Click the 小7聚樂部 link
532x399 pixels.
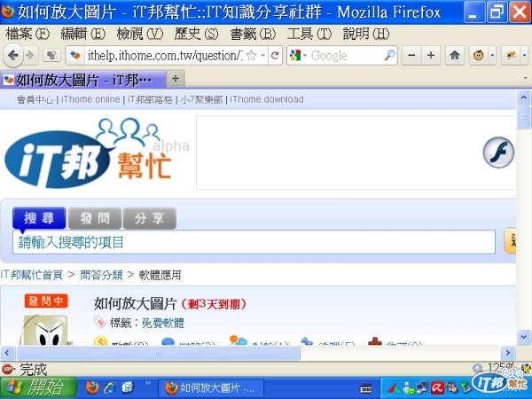[201, 99]
